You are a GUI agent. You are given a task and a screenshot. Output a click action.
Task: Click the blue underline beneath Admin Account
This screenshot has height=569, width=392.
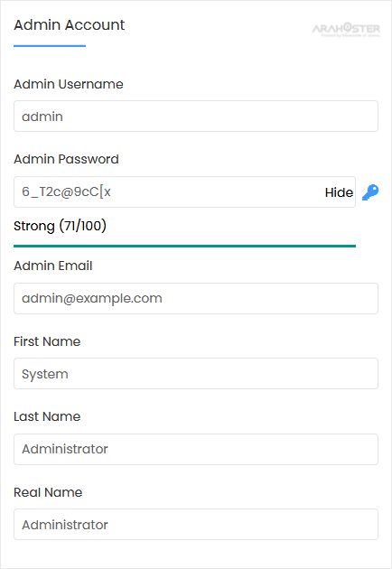coord(50,46)
